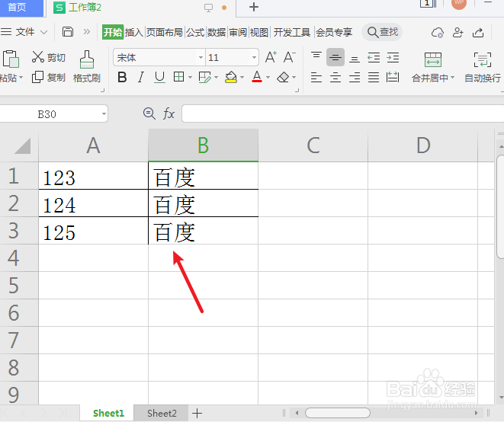Open the 会员专享 ribbon tab
504x422 pixels.
[334, 32]
